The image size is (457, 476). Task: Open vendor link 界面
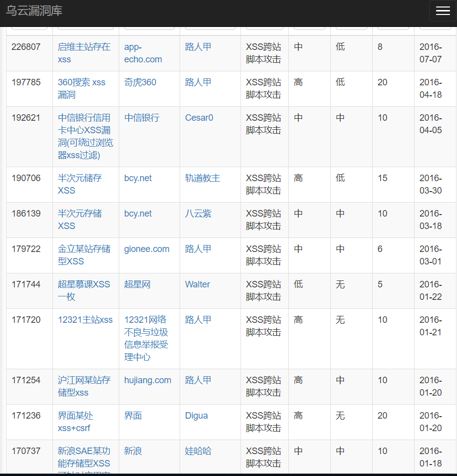coord(133,416)
